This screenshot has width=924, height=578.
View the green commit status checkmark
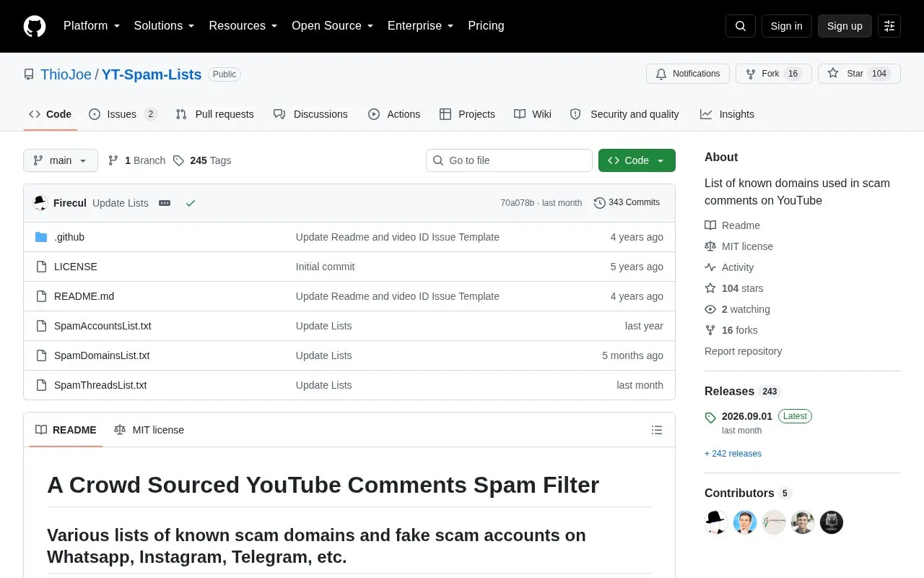click(x=191, y=203)
